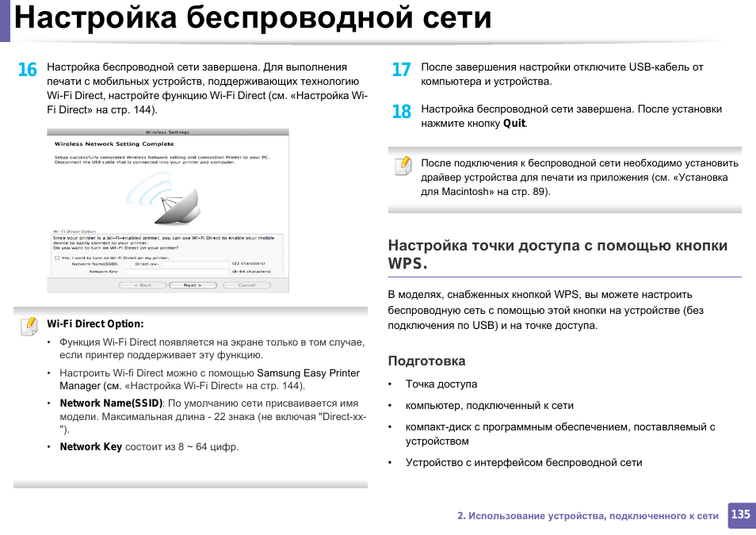Check the box in the Wi-Fi Direct Option panel
The image size is (756, 535).
click(x=56, y=258)
